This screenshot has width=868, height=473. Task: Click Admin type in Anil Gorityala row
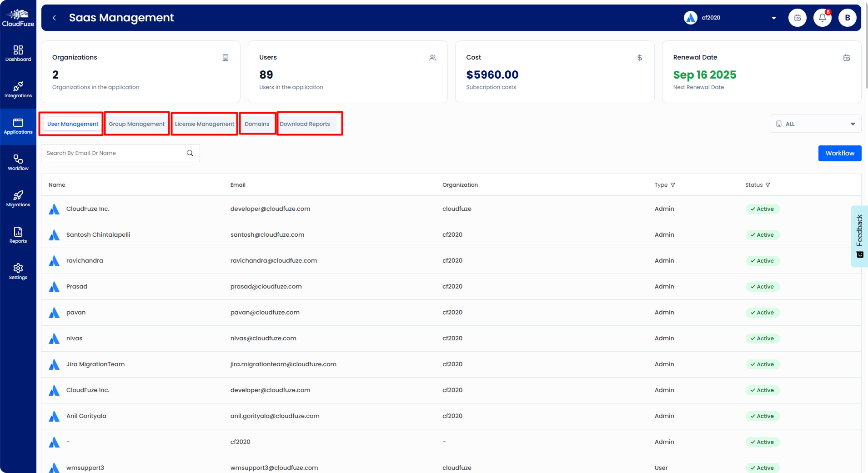664,416
